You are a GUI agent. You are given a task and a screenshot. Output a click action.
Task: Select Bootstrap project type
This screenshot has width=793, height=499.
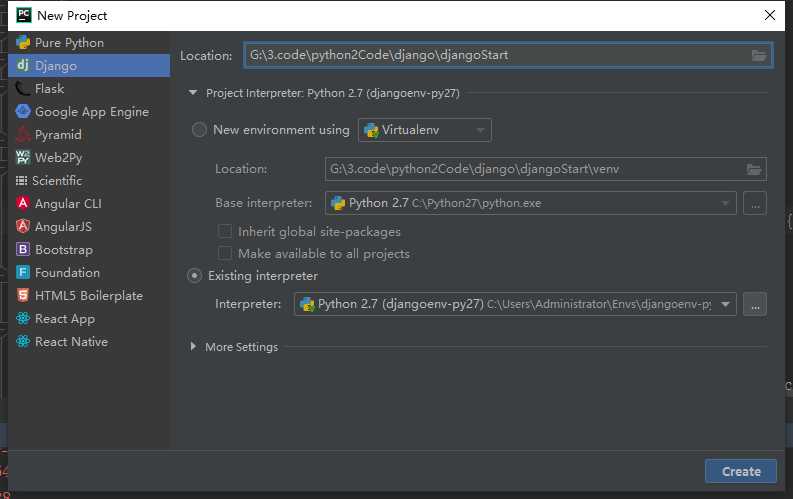[x=64, y=250]
